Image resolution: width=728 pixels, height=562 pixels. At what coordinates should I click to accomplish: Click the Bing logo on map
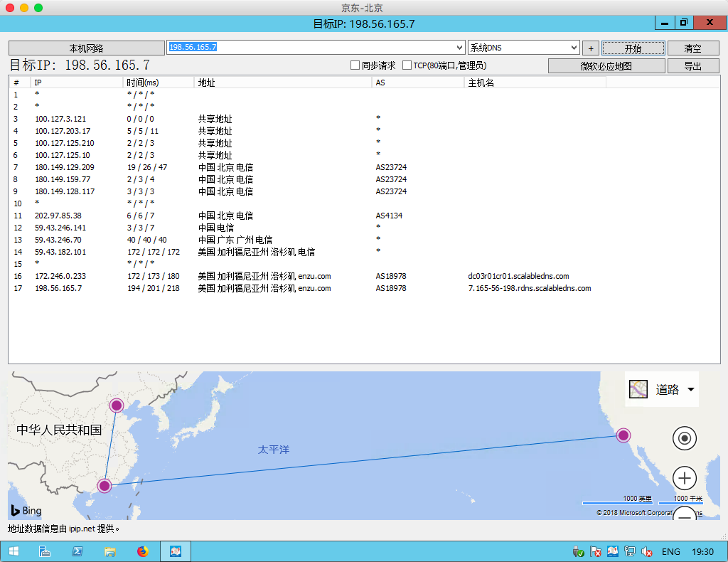26,511
